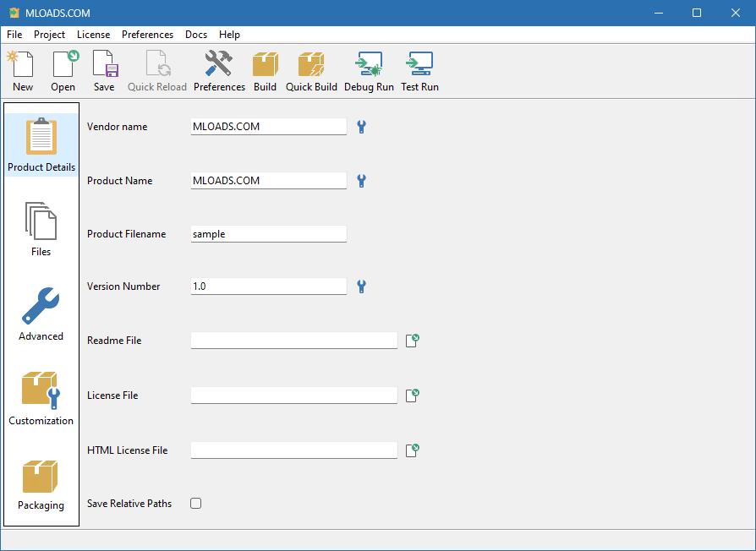Go to the Advanced section
Image resolution: width=756 pixels, height=551 pixels.
point(41,314)
